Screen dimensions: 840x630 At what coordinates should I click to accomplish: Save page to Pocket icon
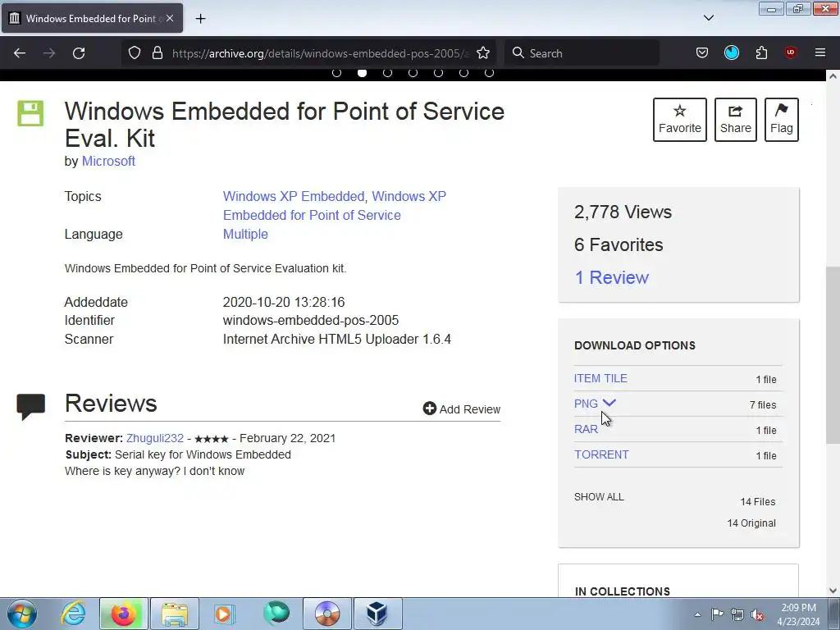pos(702,53)
